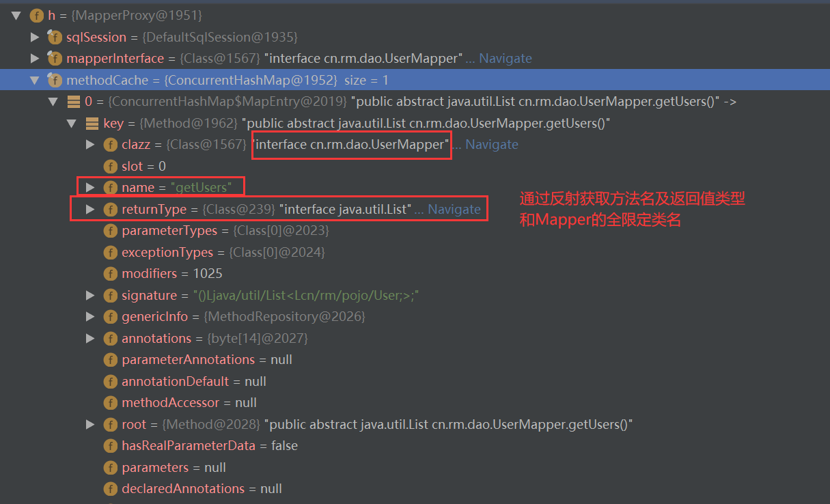This screenshot has height=504, width=830.
Task: Select hasRealParameterData = false row
Action: click(x=415, y=445)
